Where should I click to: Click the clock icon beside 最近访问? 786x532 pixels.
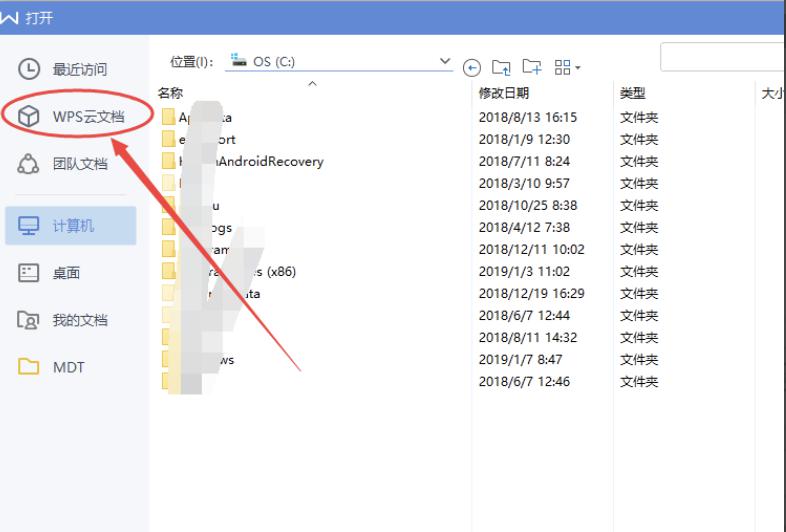[29, 69]
